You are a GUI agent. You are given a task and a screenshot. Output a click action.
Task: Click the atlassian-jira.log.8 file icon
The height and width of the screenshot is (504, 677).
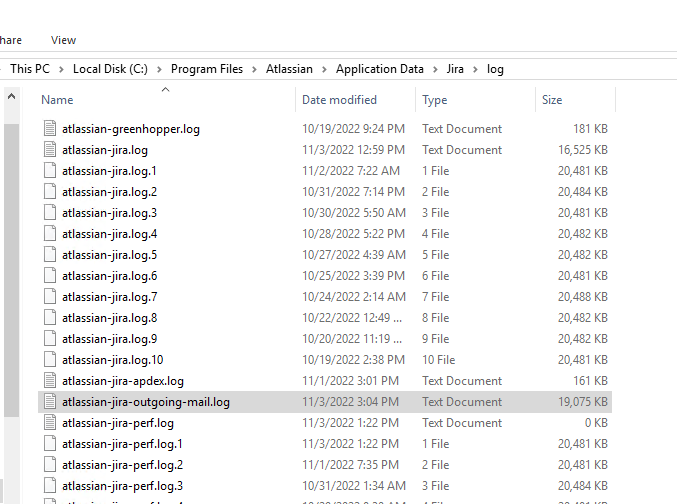50,317
